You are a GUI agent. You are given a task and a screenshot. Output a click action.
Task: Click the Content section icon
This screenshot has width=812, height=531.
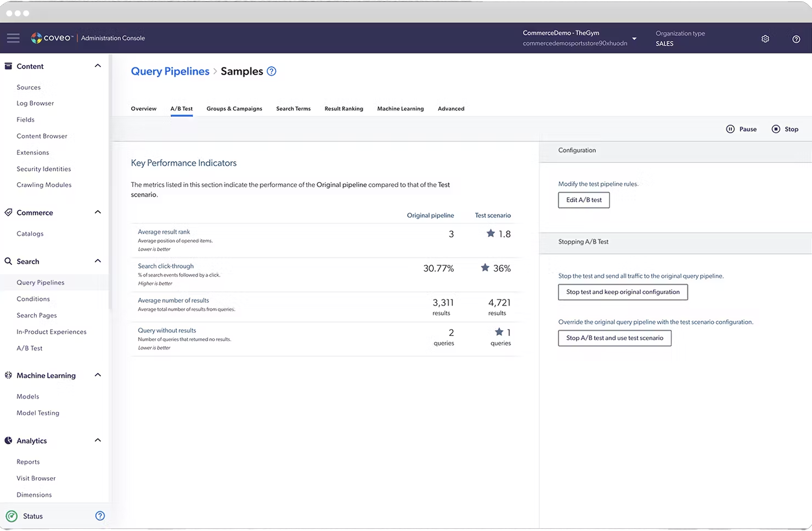click(8, 66)
